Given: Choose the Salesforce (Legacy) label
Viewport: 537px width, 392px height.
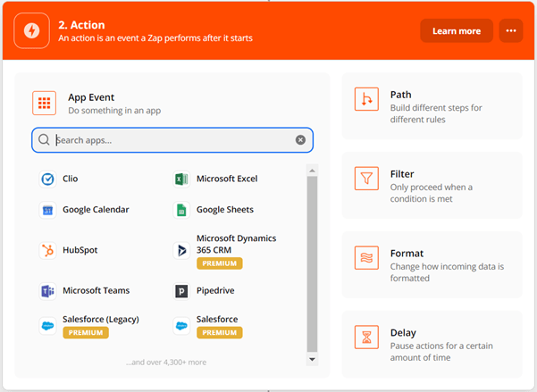Looking at the screenshot, I should (x=101, y=319).
